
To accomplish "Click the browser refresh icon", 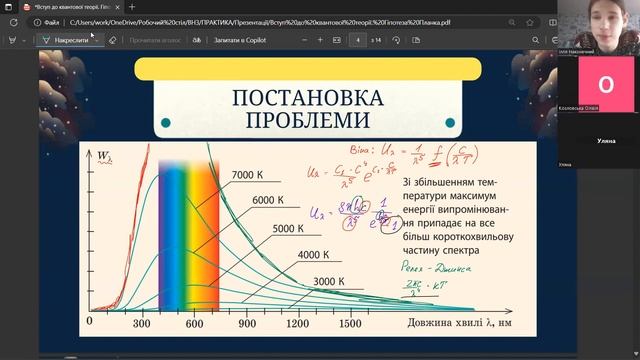I will 13,22.
